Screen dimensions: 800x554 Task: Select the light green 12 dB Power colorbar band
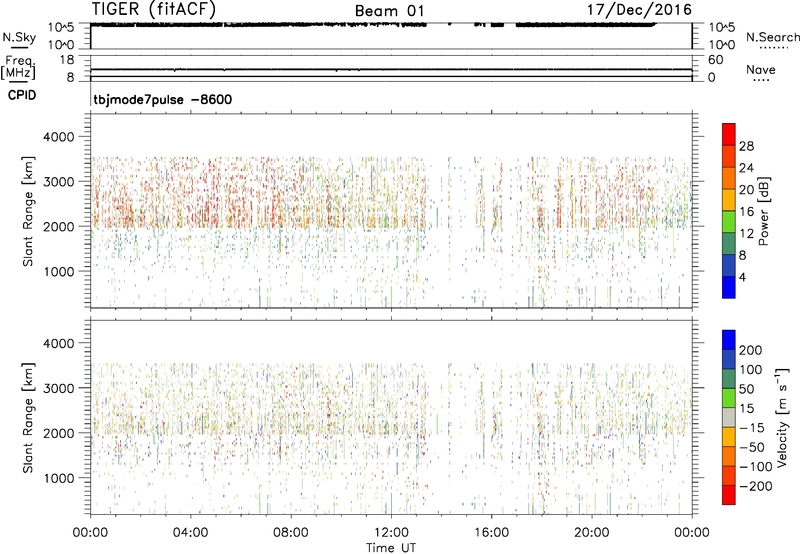(x=729, y=222)
